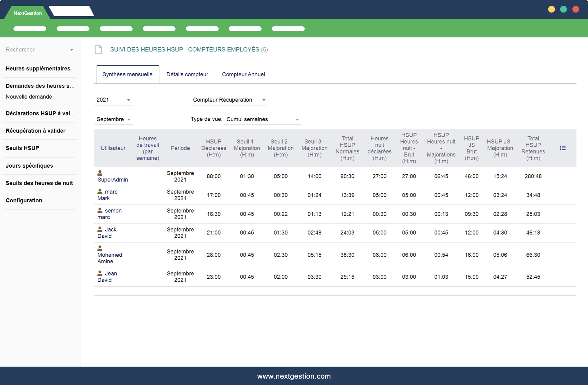Open the SuperAdmin user link
Viewport: 588px width, 385px height.
point(112,180)
